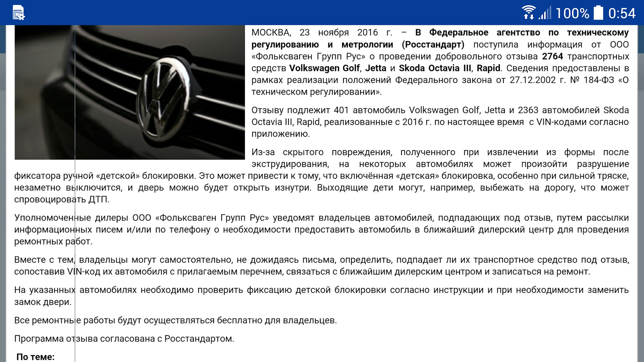
Task: Click the bold number 2764
Action: [x=552, y=56]
